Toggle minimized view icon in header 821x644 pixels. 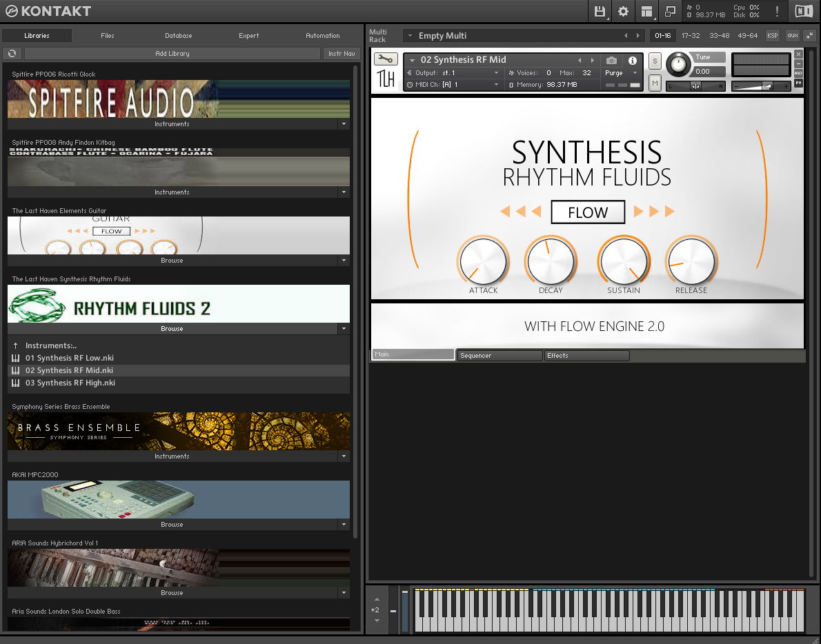670,11
